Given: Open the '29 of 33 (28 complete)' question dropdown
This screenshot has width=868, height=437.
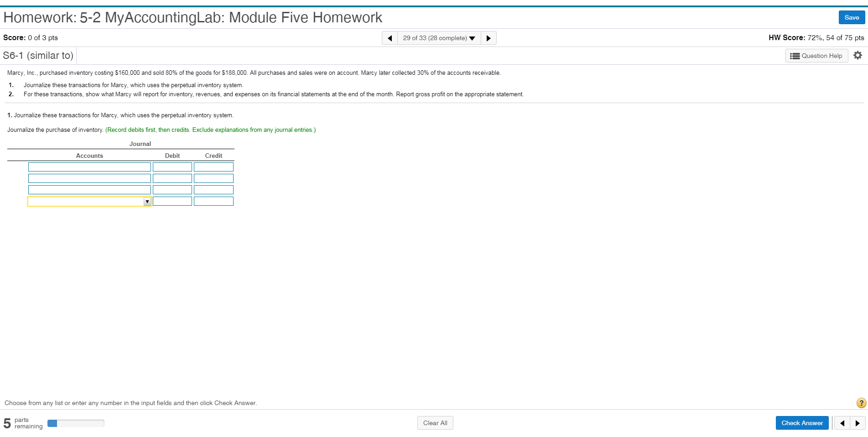Looking at the screenshot, I should (x=435, y=38).
